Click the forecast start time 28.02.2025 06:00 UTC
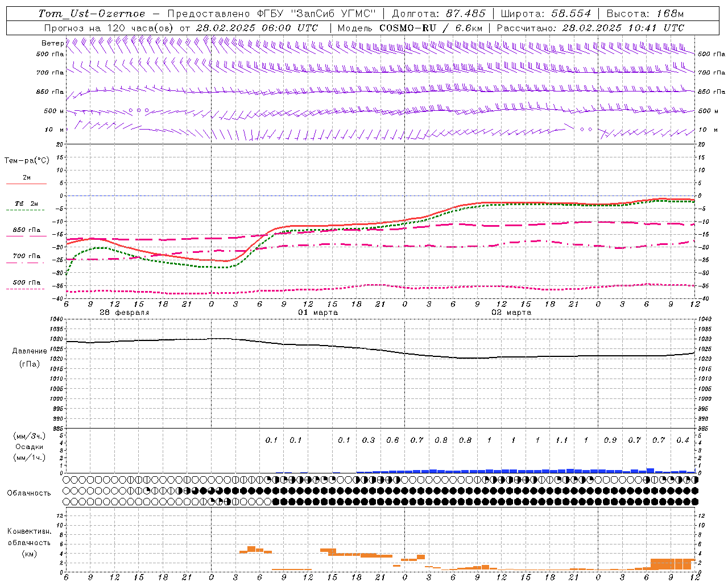This screenshot has width=728, height=582. [257, 28]
